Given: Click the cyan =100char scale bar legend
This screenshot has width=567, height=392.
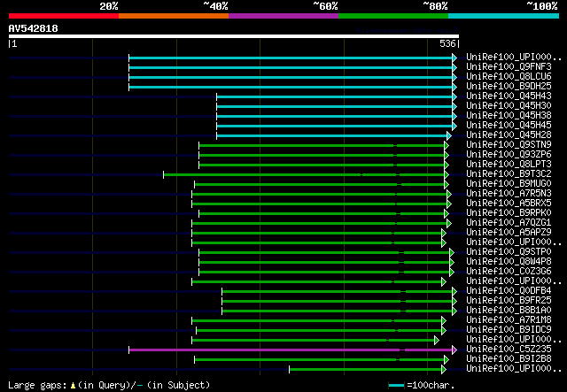Looking at the screenshot, I should (x=396, y=386).
